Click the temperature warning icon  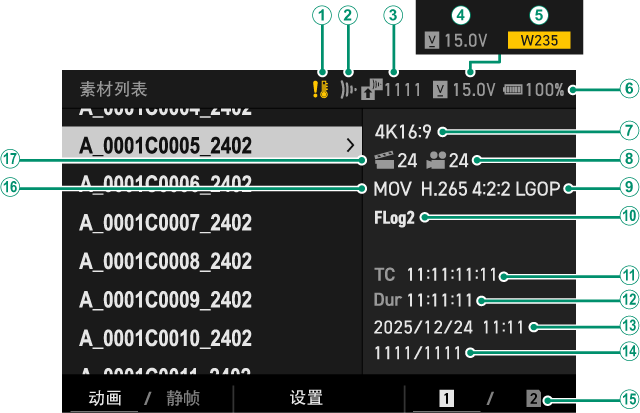320,89
